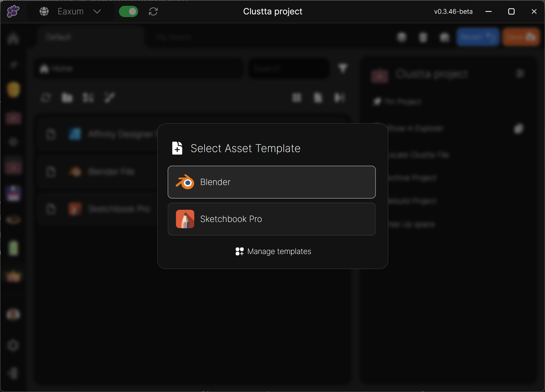The height and width of the screenshot is (392, 545).
Task: Click the Select Asset Template heading
Action: pyautogui.click(x=245, y=148)
